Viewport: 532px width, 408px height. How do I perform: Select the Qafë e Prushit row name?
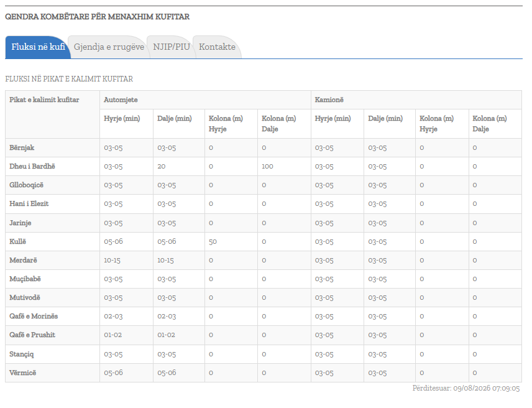pyautogui.click(x=32, y=335)
